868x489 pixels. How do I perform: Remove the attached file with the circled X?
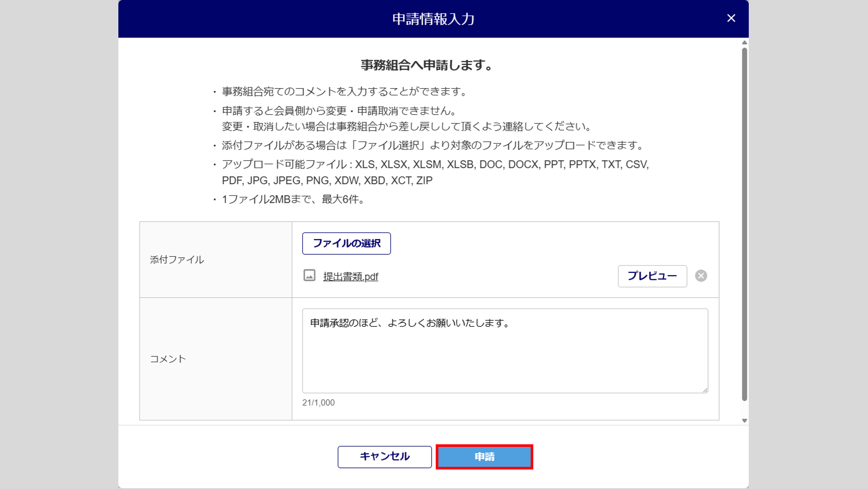[x=701, y=276]
